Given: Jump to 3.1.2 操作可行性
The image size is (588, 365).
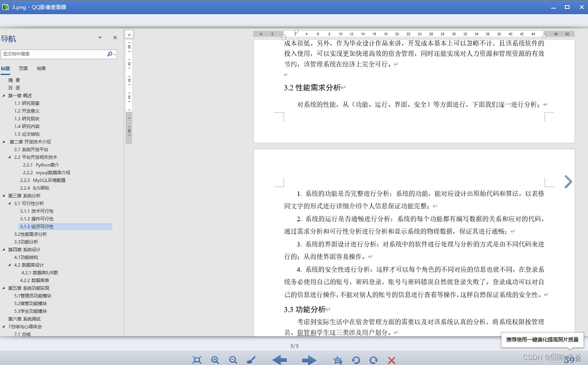Looking at the screenshot, I should (37, 219).
